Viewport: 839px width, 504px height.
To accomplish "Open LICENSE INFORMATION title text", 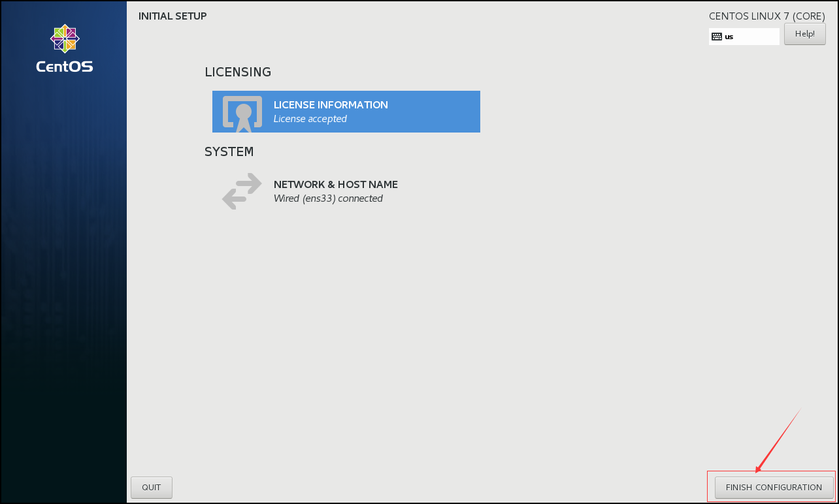I will point(331,105).
